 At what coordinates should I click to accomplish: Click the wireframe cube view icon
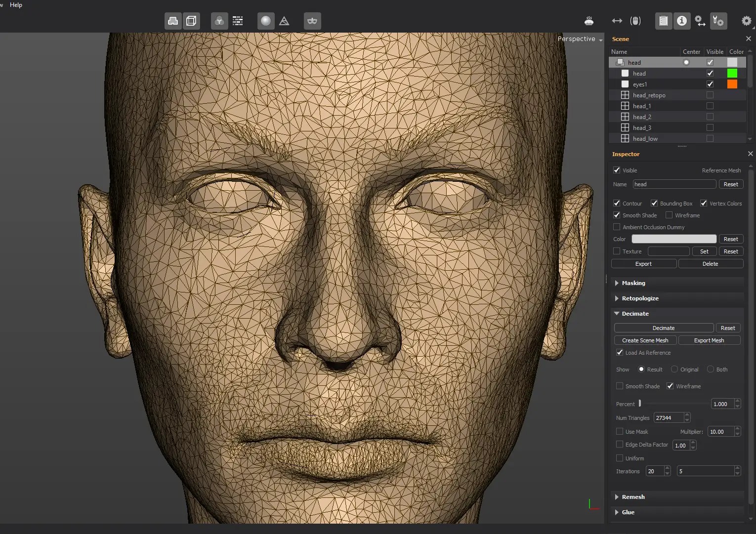[191, 21]
